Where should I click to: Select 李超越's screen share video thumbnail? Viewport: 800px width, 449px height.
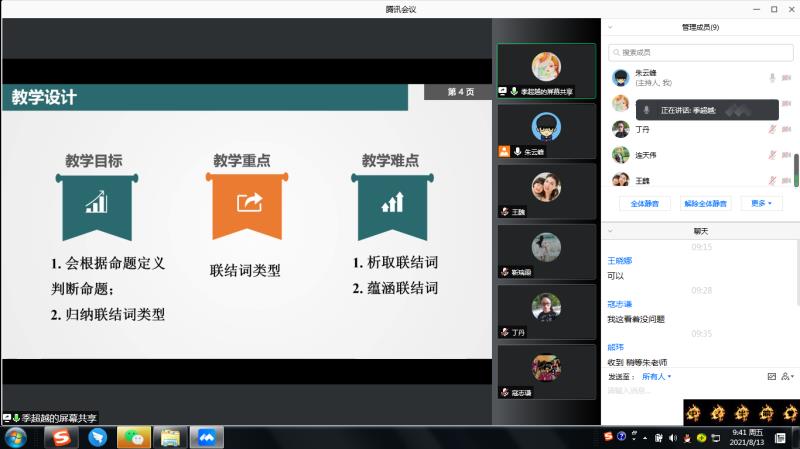click(x=546, y=70)
